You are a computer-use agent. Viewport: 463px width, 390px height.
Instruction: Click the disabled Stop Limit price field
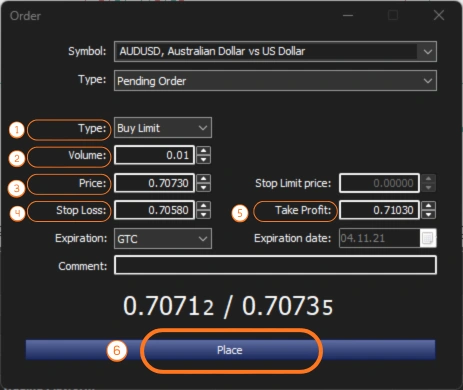coord(379,183)
